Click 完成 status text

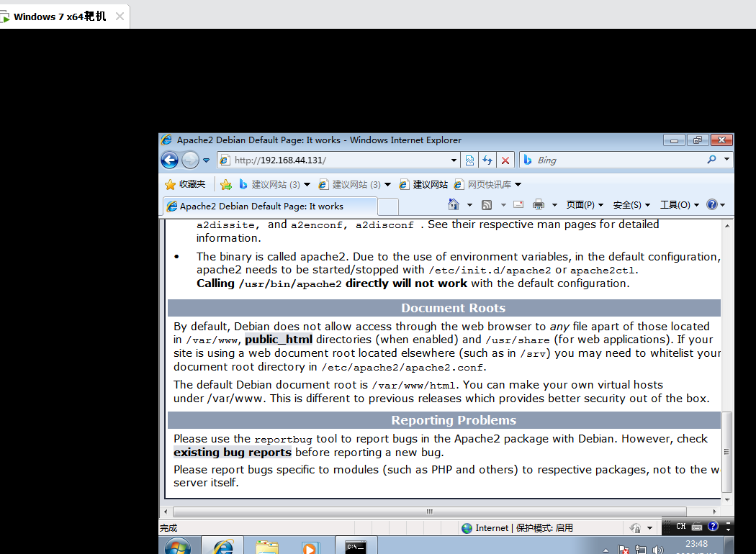(x=168, y=528)
